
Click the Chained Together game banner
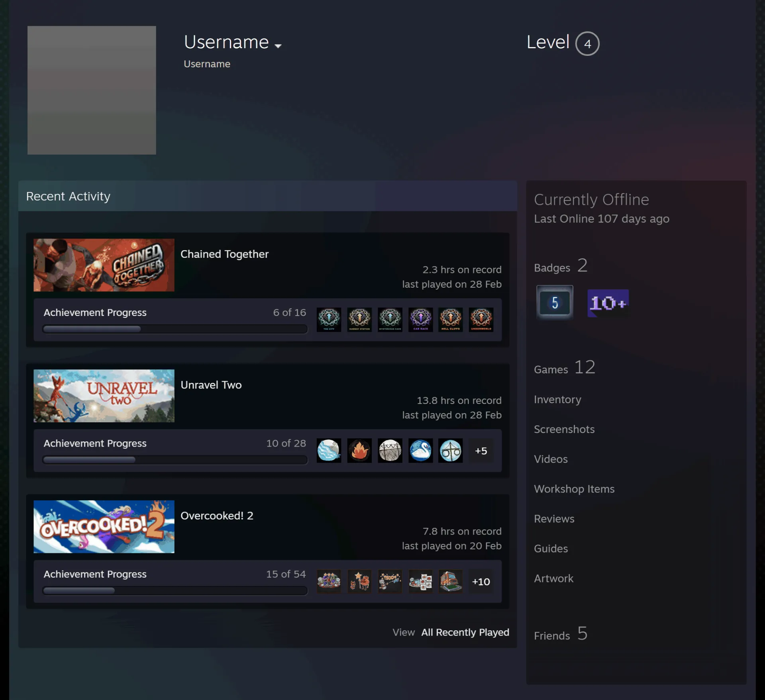tap(104, 265)
